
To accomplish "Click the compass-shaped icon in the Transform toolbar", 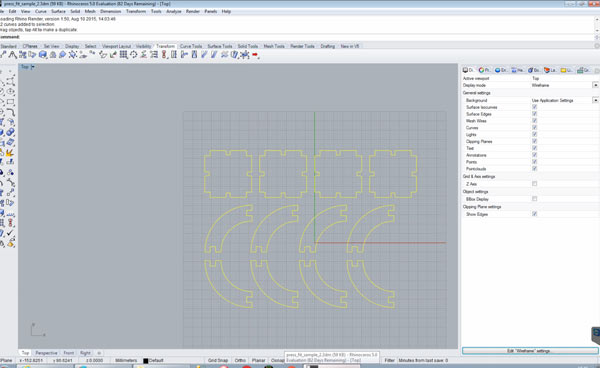I will (x=13, y=55).
